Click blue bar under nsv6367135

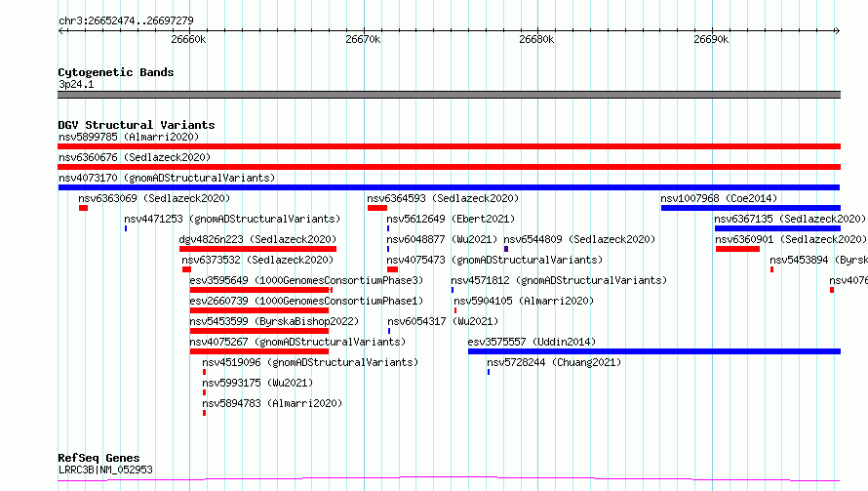(x=777, y=228)
